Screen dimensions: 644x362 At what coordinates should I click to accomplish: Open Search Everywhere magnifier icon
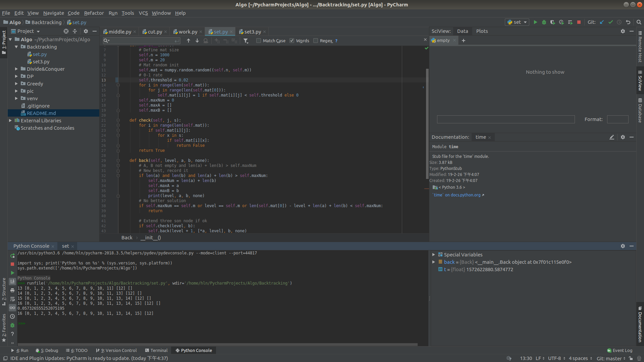pos(639,22)
